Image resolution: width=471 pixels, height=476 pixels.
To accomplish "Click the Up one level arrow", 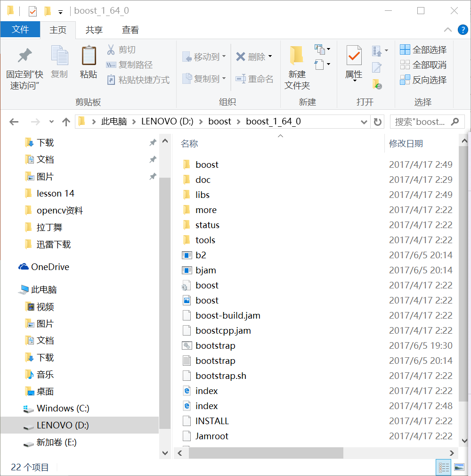I will coord(66,122).
